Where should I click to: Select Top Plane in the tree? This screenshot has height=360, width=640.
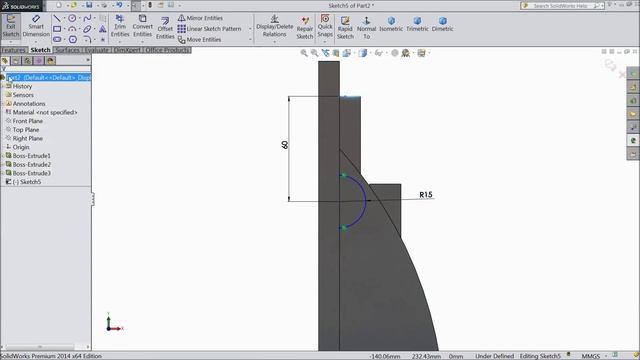click(x=22, y=129)
